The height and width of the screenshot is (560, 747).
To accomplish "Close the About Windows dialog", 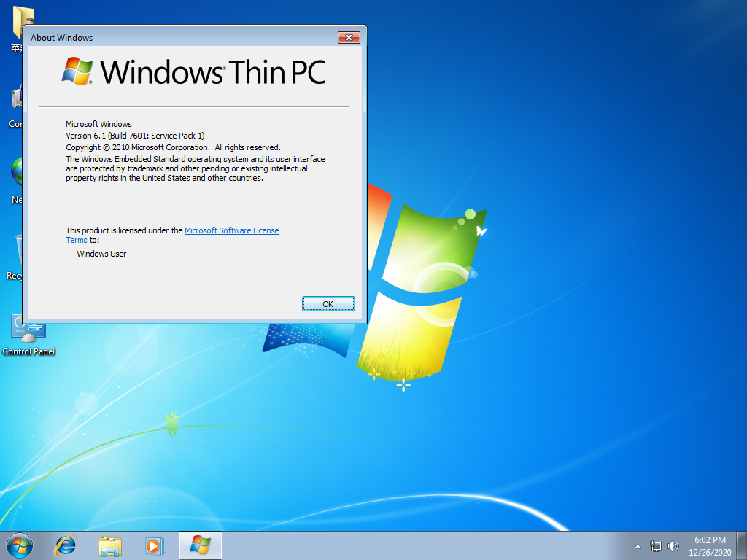I will pos(349,37).
